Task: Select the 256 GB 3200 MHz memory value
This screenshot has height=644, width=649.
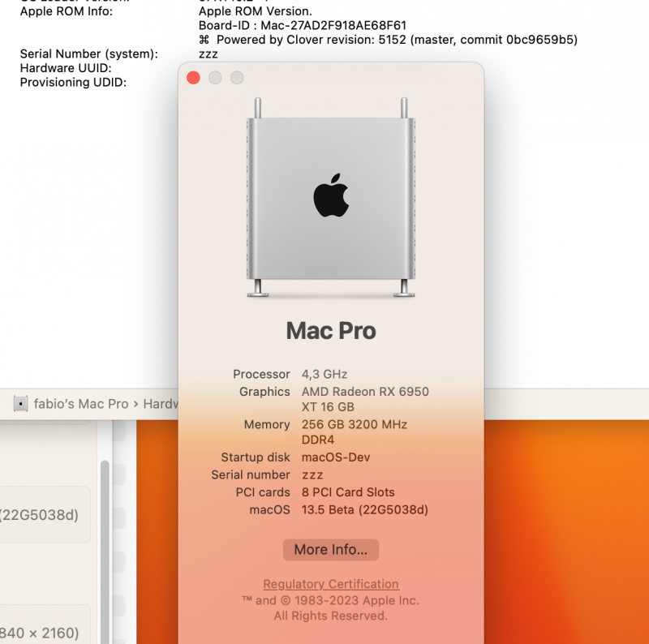Action: pyautogui.click(x=355, y=431)
